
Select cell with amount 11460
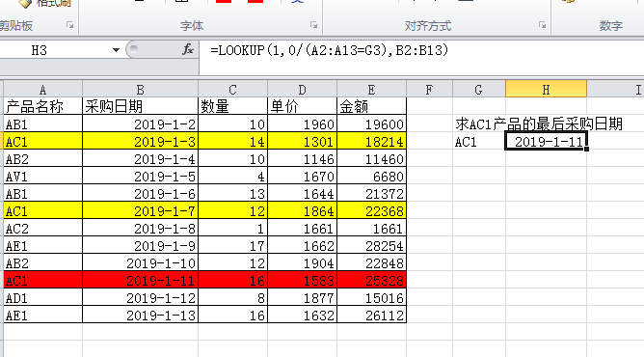click(x=371, y=158)
